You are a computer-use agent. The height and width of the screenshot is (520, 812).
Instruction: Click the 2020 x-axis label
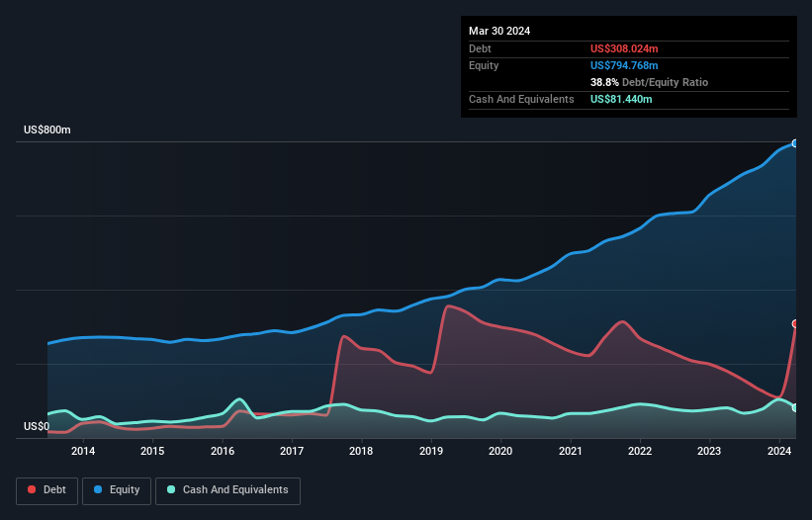point(500,451)
